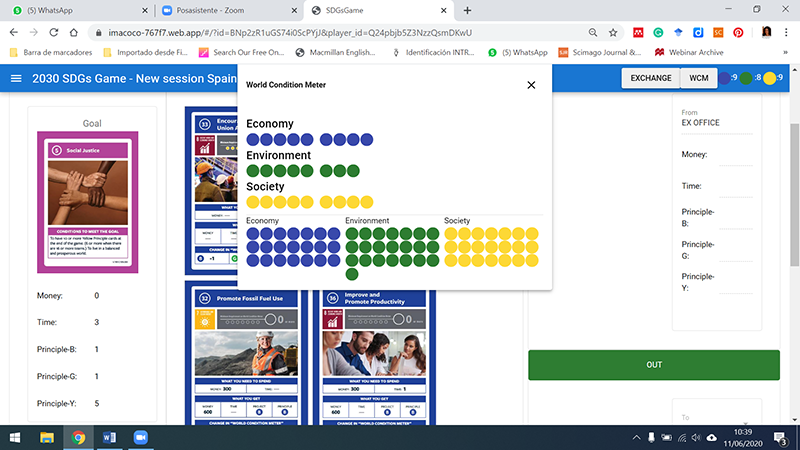This screenshot has height=450, width=800.
Task: Open the Windows Start menu
Action: click(15, 438)
